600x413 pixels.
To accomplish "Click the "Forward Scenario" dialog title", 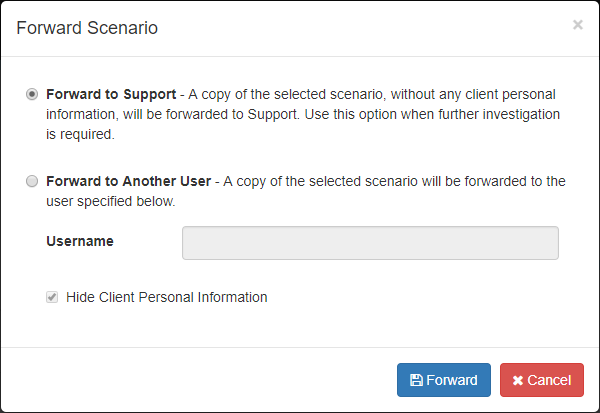I will pos(87,28).
